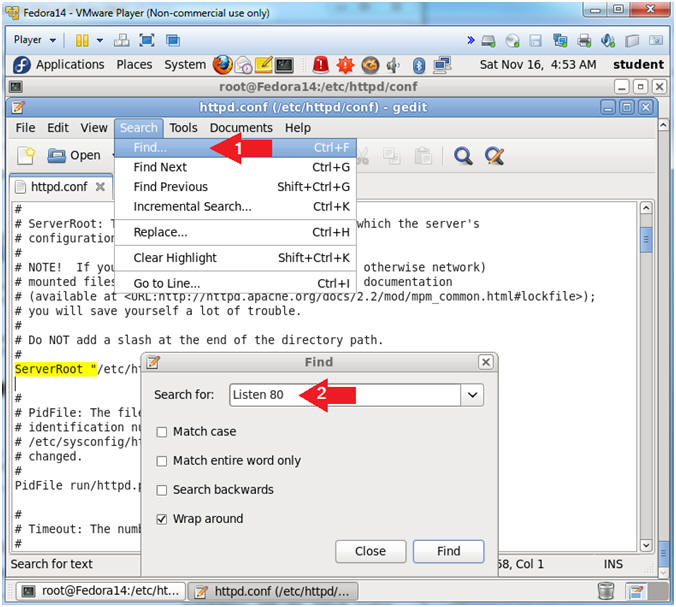Expand VMware devices overflow chevron
The image size is (676, 607).
click(471, 41)
